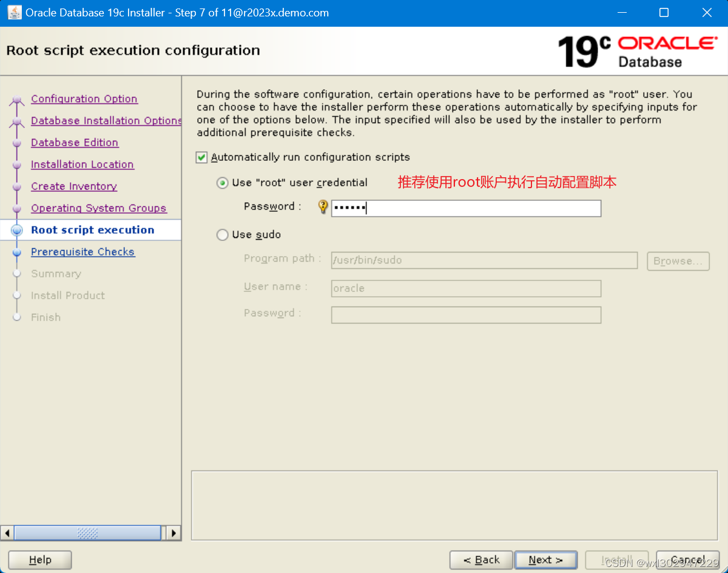Click left arrow of sidebar horizontal scrollbar
This screenshot has height=573, width=728.
[7, 533]
